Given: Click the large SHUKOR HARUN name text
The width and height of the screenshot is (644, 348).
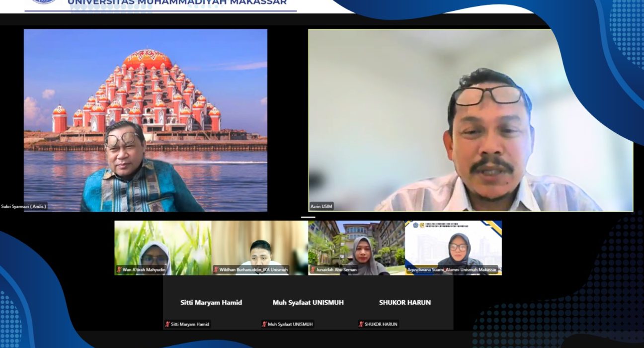Looking at the screenshot, I should (x=405, y=302).
